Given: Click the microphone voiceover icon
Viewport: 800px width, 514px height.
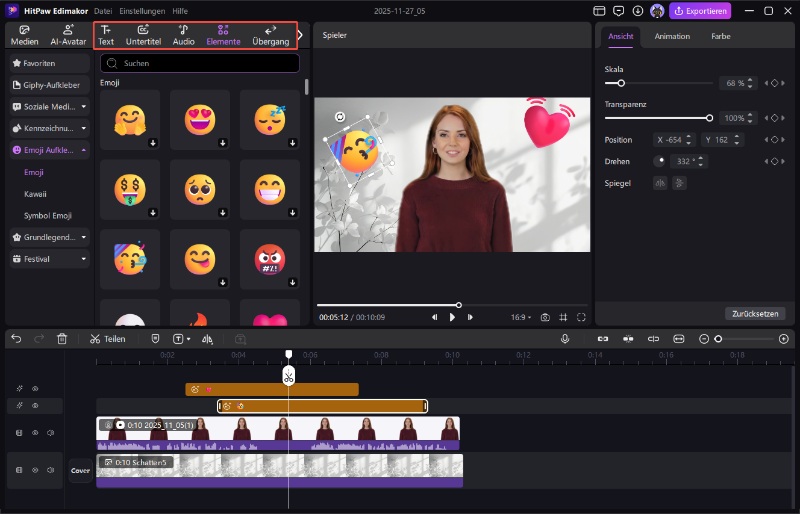Looking at the screenshot, I should [565, 339].
